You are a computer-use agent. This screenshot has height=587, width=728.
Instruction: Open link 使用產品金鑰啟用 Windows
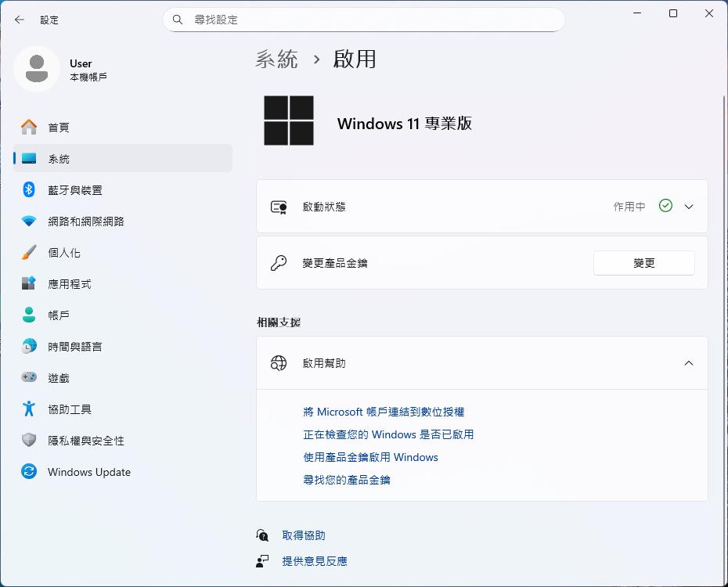(x=370, y=458)
